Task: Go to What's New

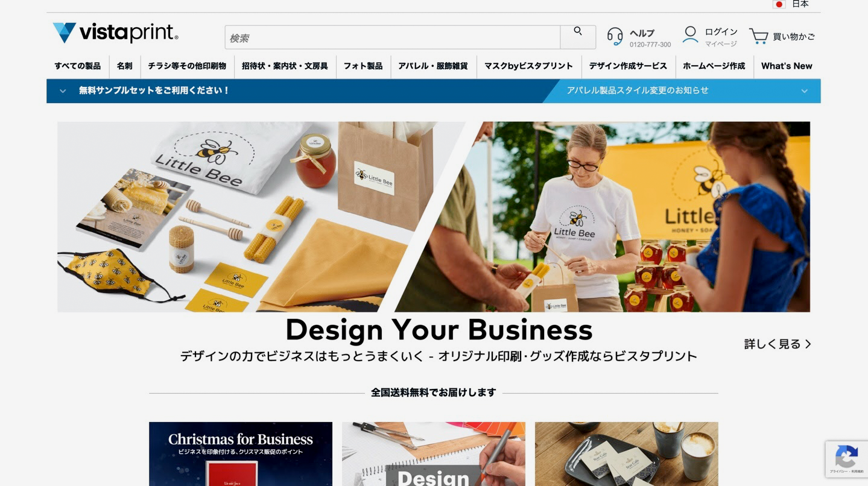Action: coord(787,66)
